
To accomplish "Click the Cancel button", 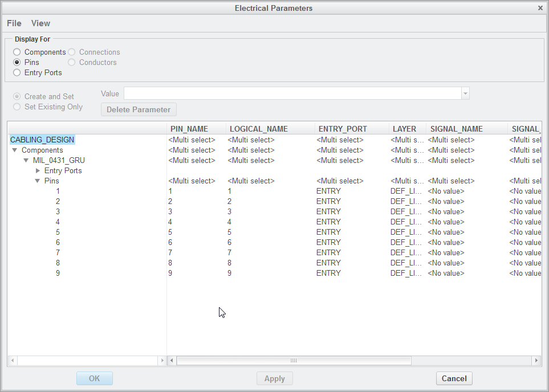I will coord(454,378).
